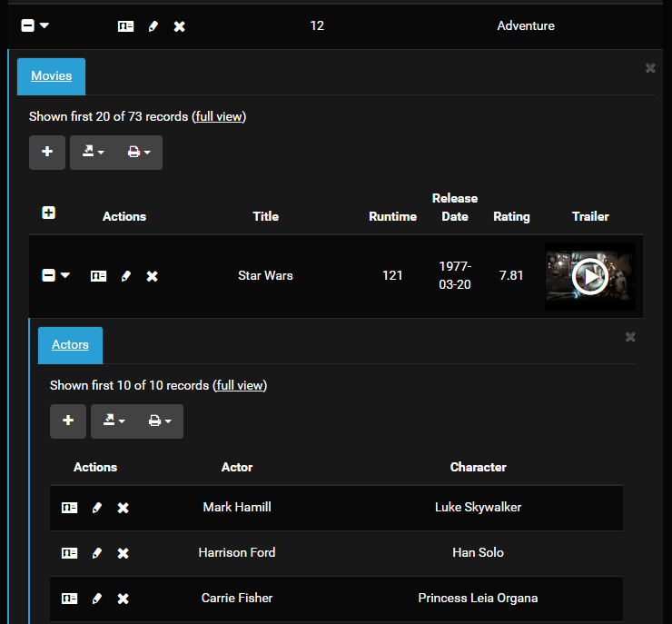Collapse the Adventure genre row

(x=28, y=25)
